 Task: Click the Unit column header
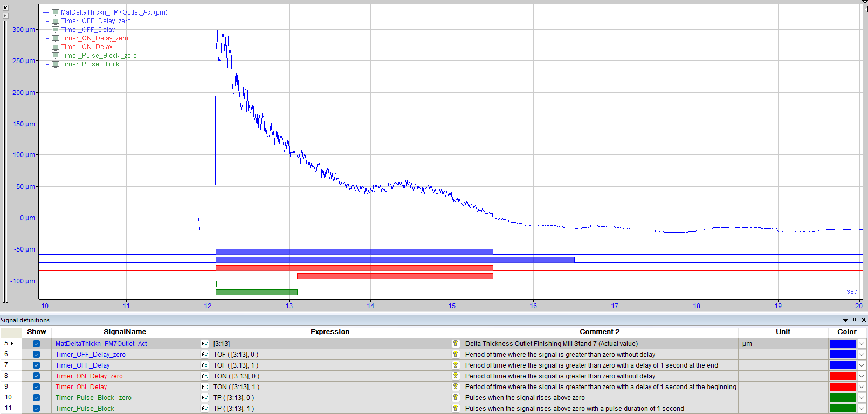click(783, 332)
